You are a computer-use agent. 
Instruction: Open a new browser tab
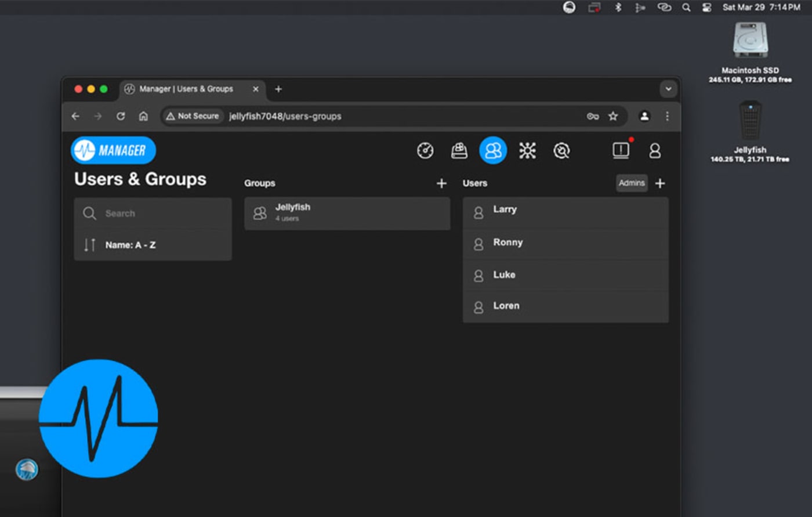tap(278, 89)
